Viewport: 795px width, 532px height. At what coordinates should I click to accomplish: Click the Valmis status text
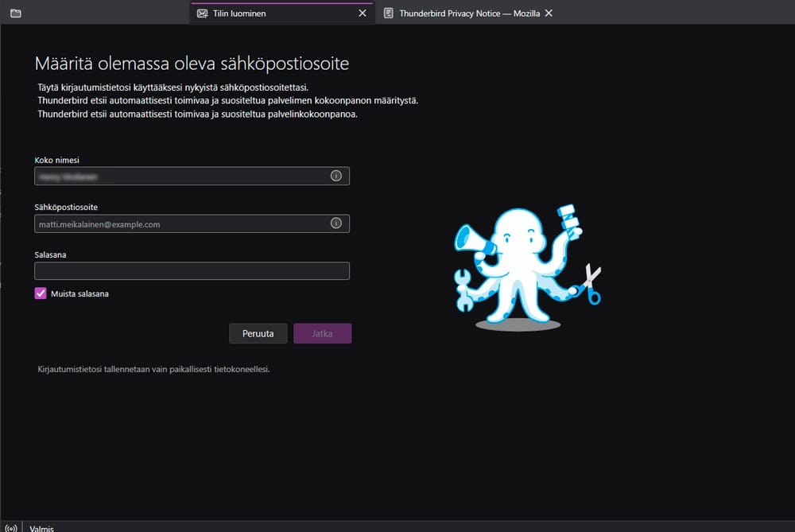tap(41, 527)
